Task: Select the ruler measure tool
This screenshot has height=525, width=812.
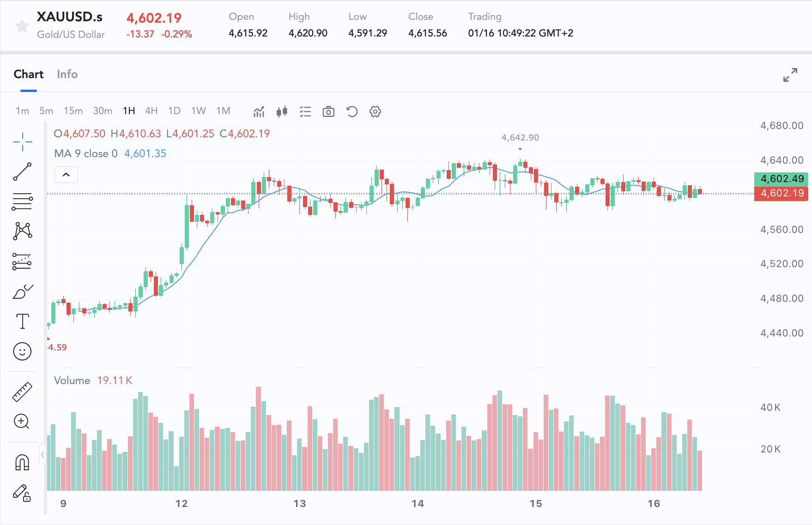Action: pos(22,392)
